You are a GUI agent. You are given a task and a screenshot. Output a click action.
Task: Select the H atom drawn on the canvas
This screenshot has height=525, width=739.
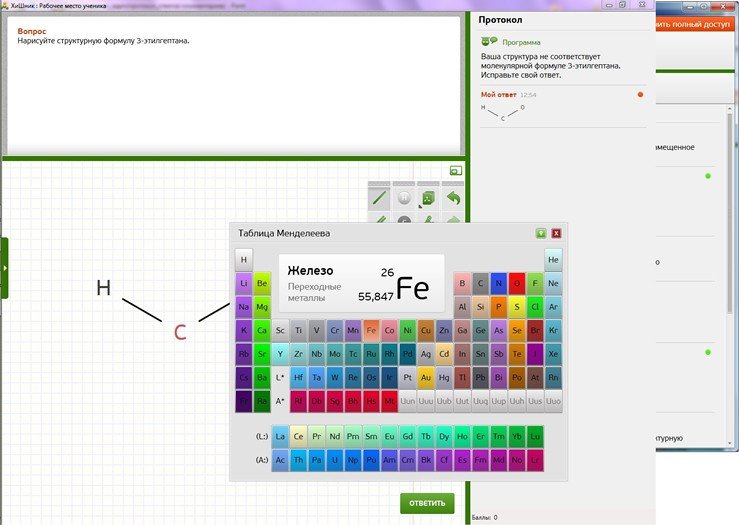click(104, 287)
